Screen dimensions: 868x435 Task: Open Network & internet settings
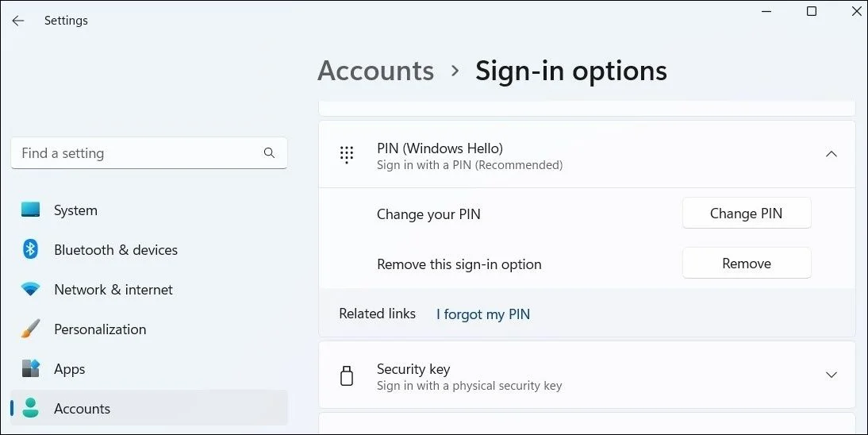[113, 290]
